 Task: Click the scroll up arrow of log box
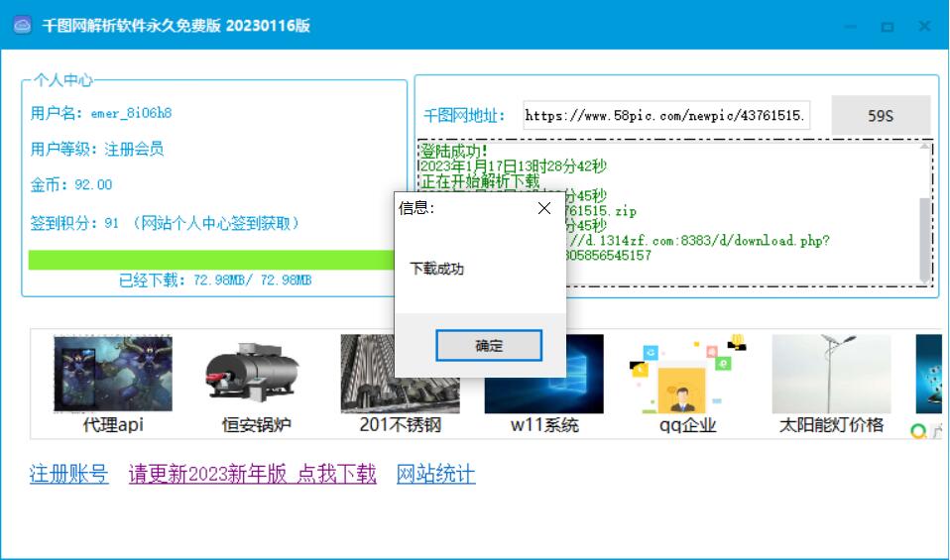pos(924,146)
